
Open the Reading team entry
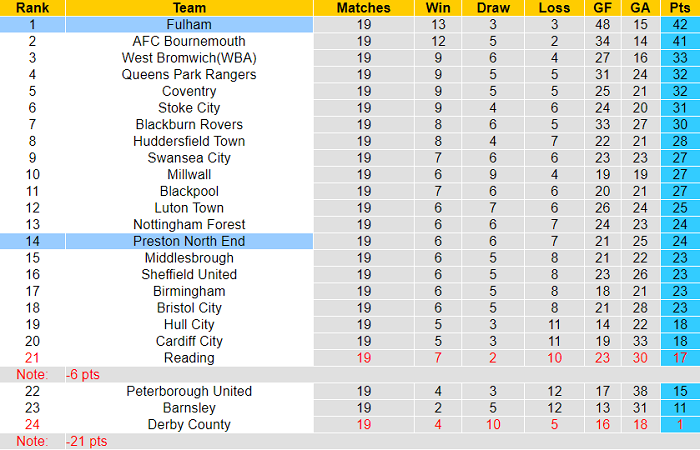[x=189, y=358]
